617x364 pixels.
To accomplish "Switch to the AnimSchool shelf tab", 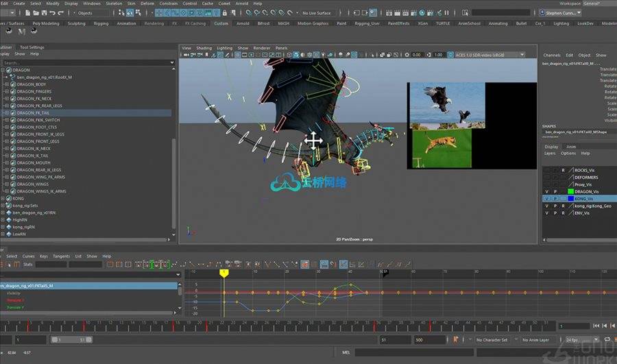I will (470, 23).
